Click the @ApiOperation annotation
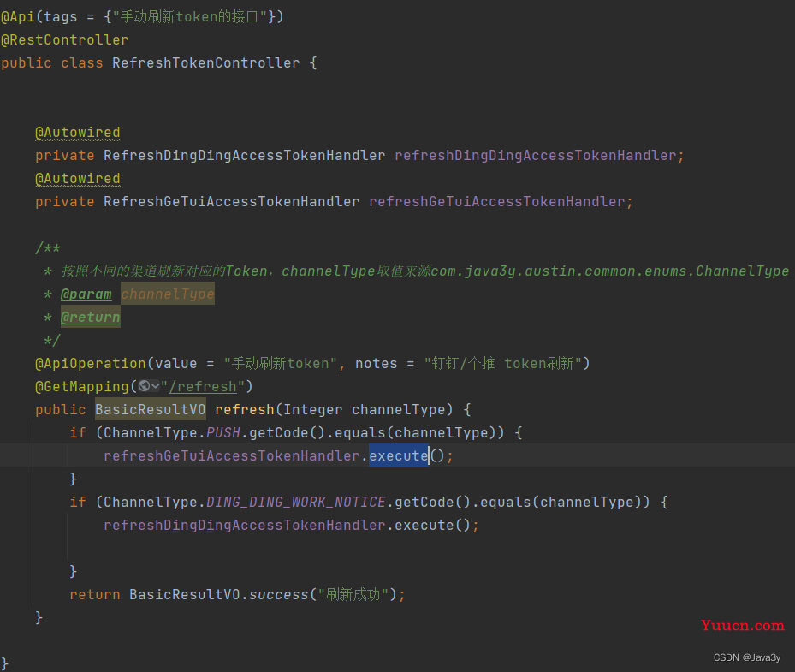 click(90, 363)
